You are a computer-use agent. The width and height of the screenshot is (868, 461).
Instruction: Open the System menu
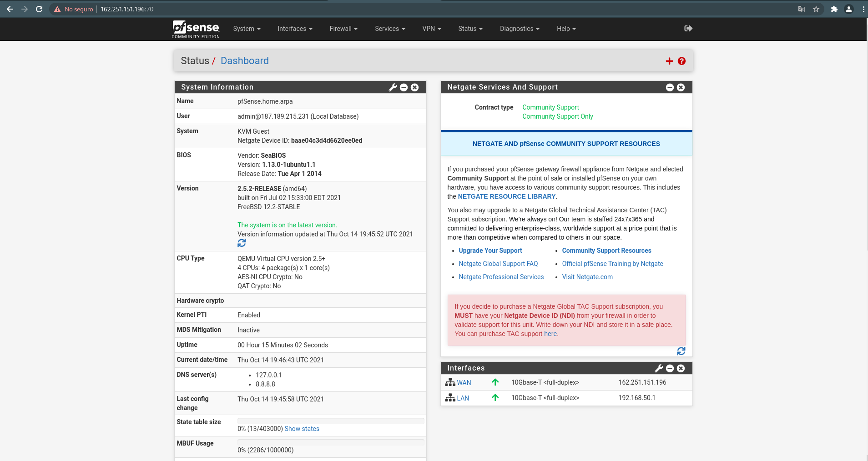[247, 29]
